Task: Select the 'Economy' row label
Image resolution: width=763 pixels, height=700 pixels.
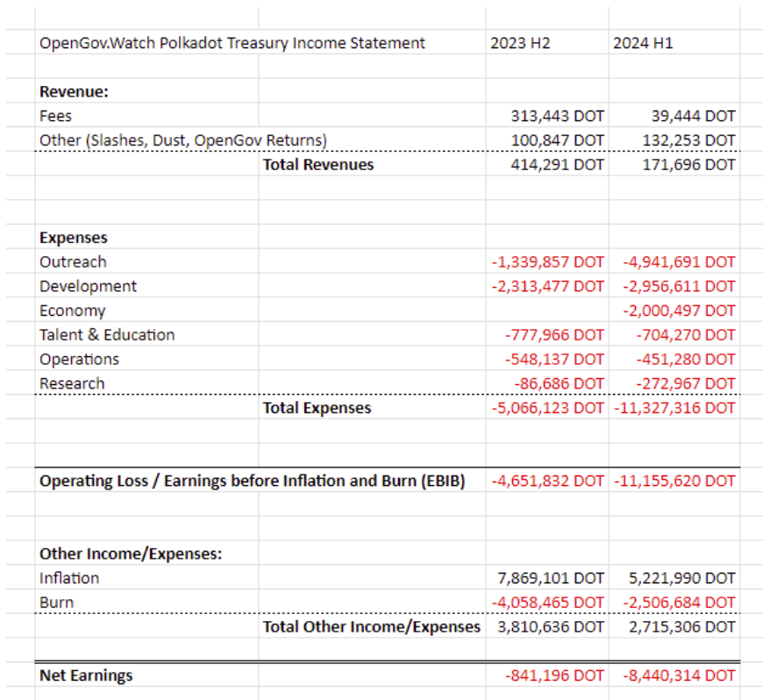Action: click(73, 311)
